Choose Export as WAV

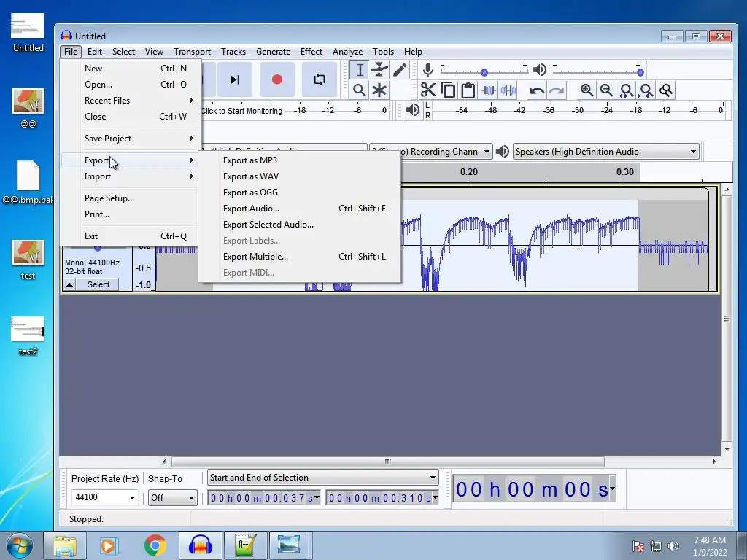click(299, 176)
